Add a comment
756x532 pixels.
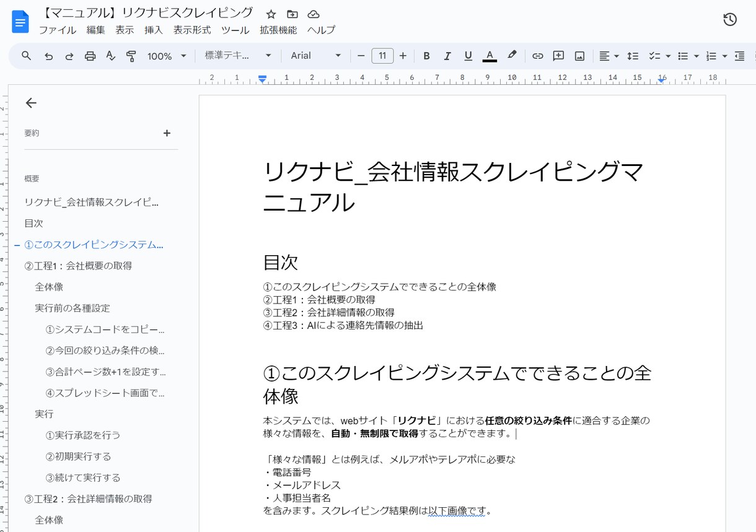pos(558,56)
